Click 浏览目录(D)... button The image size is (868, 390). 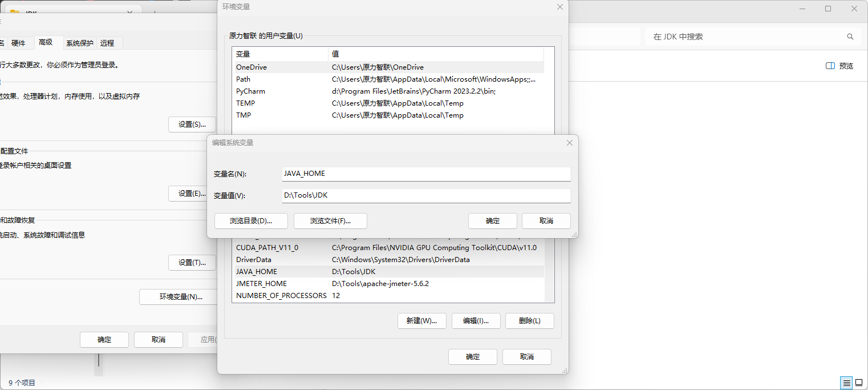click(251, 221)
